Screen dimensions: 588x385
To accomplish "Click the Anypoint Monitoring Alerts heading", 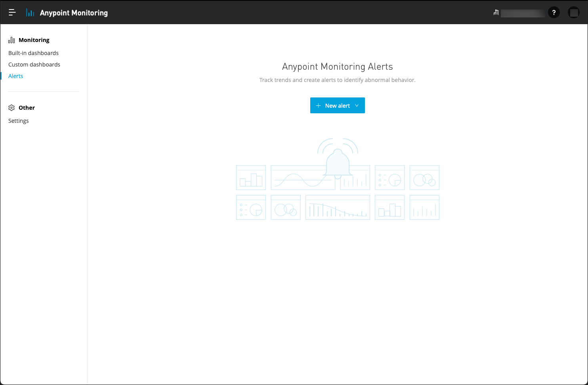I will point(338,67).
